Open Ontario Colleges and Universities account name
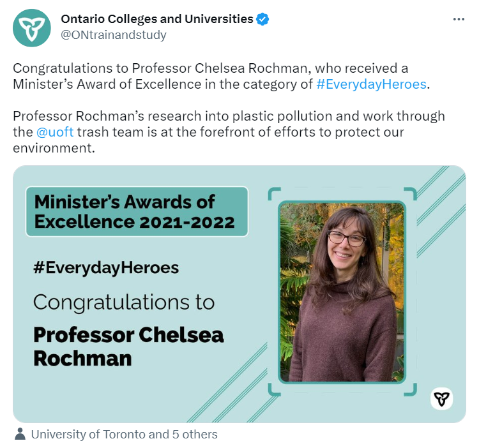Screen dimensions: 479x448 pos(157,19)
